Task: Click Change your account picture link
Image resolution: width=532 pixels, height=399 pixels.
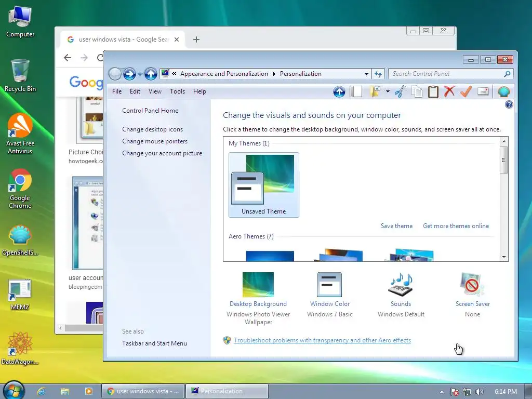Action: pos(162,153)
